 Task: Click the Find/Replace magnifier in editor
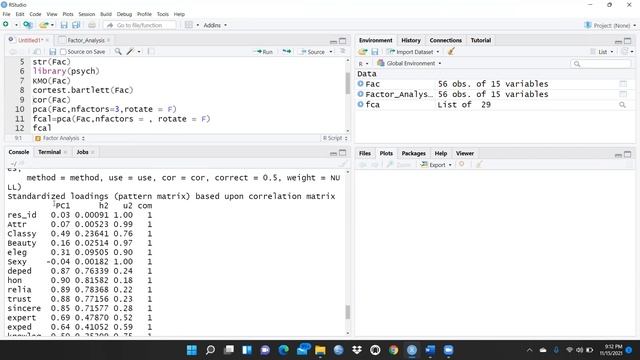(x=118, y=51)
